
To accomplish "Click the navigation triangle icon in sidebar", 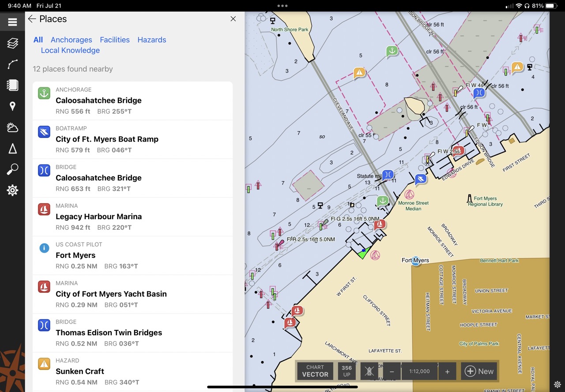I will [x=12, y=149].
